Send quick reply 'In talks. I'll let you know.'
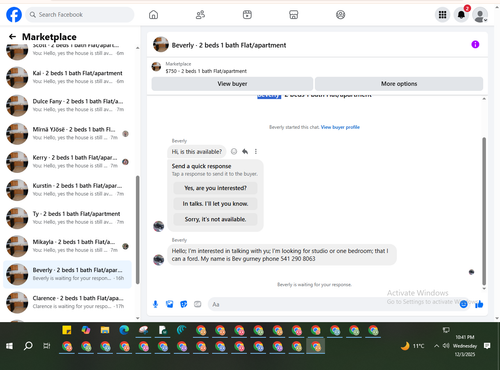The width and height of the screenshot is (500, 370). [x=215, y=204]
